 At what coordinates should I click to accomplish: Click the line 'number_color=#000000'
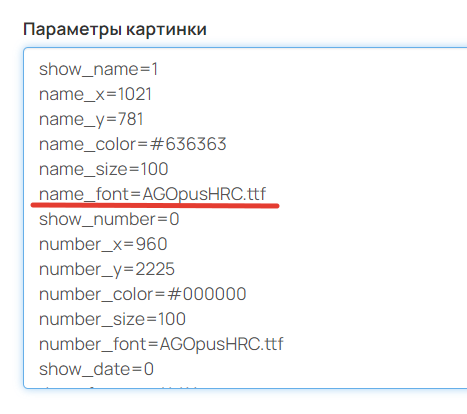coord(142,294)
